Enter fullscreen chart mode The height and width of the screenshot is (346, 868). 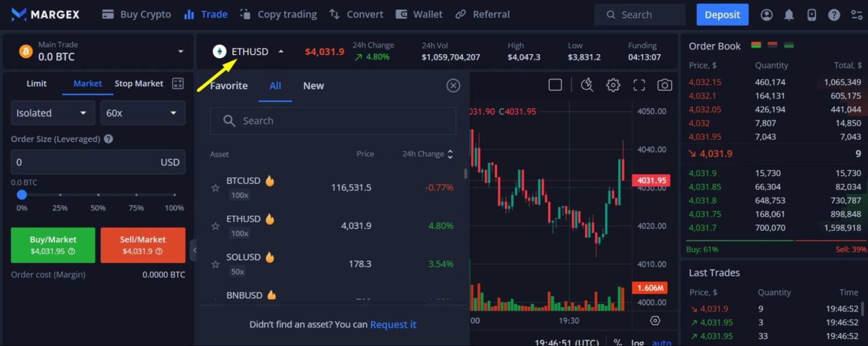639,85
